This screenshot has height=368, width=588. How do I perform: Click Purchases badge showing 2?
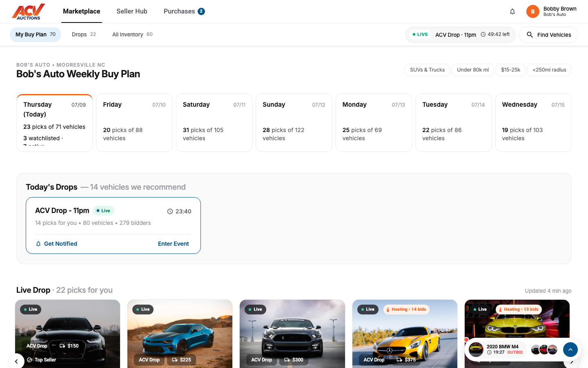pos(201,11)
